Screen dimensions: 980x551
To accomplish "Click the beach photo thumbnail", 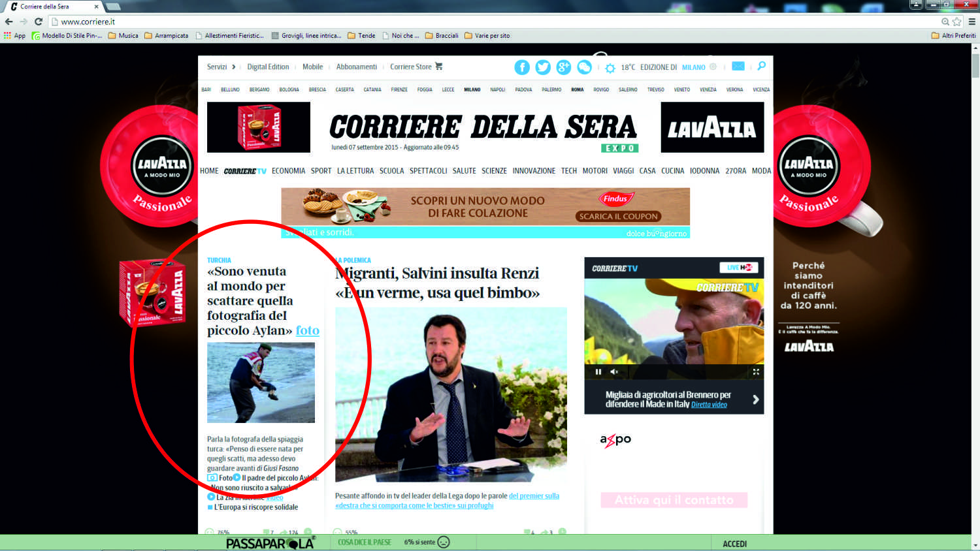I will 261,383.
